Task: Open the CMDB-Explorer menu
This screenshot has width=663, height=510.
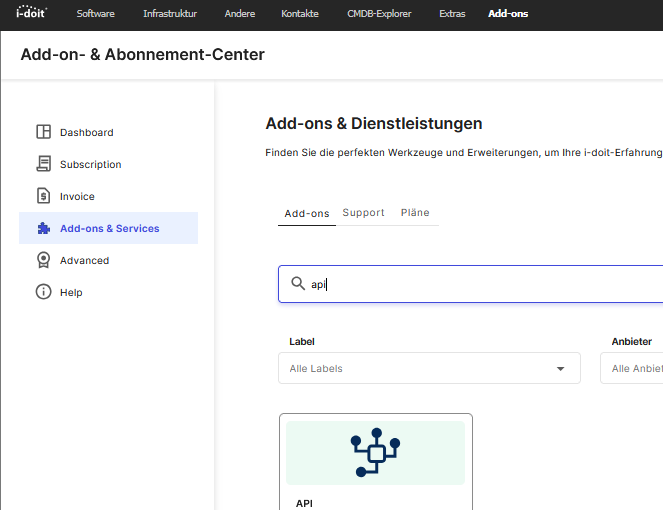Action: [379, 14]
